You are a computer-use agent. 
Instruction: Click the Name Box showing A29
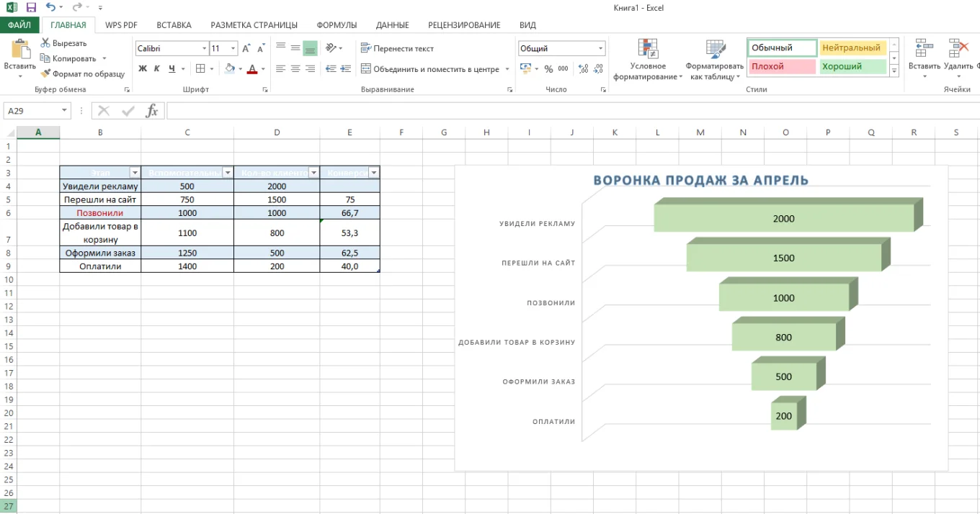point(32,111)
